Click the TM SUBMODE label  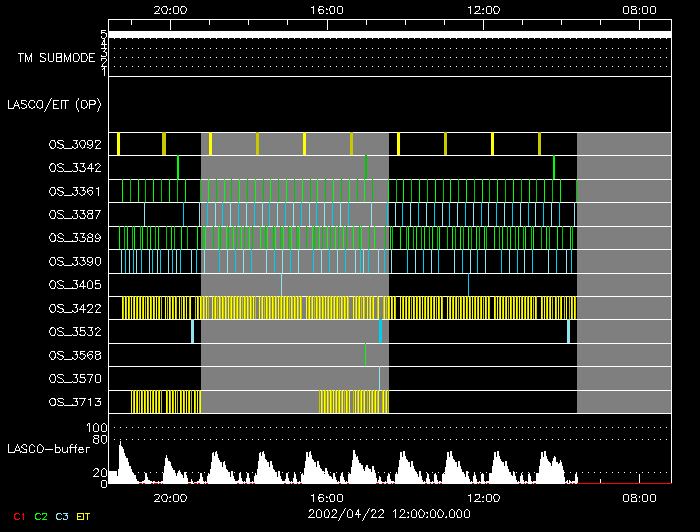[56, 58]
